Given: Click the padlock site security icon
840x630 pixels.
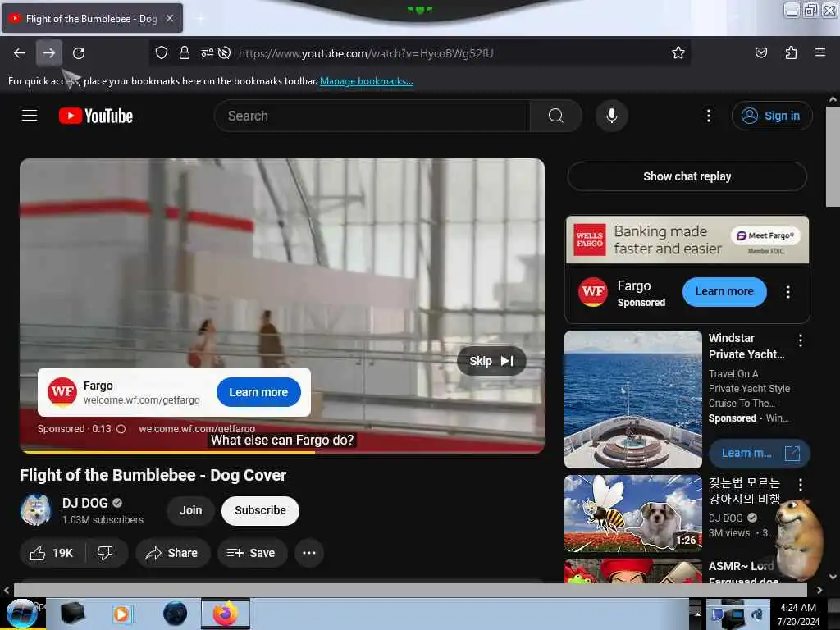Looking at the screenshot, I should 185,52.
